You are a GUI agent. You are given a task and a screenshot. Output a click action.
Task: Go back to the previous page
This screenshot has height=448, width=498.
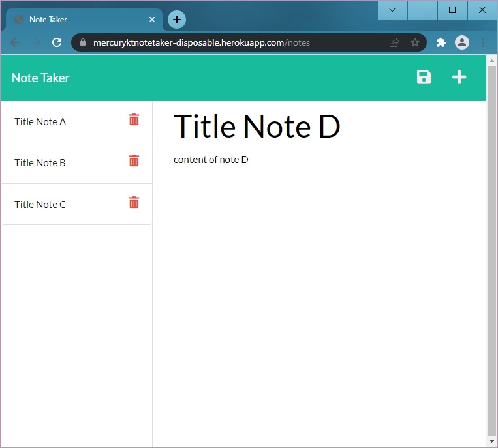pos(15,42)
